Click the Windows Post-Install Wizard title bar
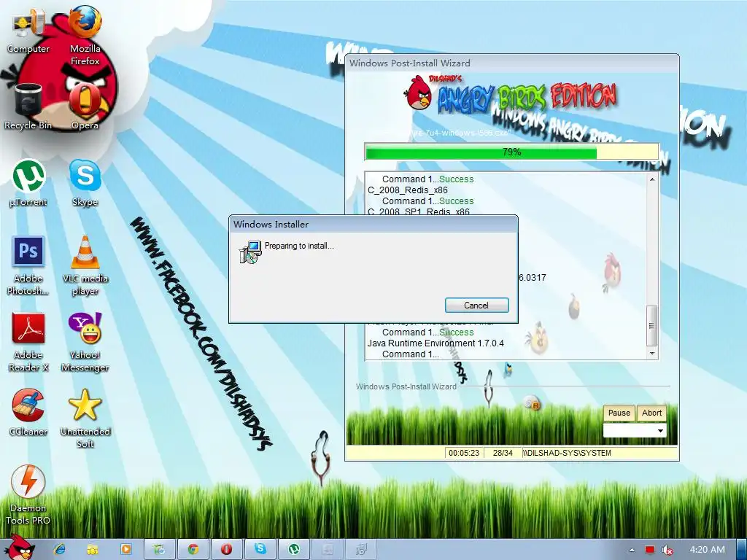 (511, 63)
